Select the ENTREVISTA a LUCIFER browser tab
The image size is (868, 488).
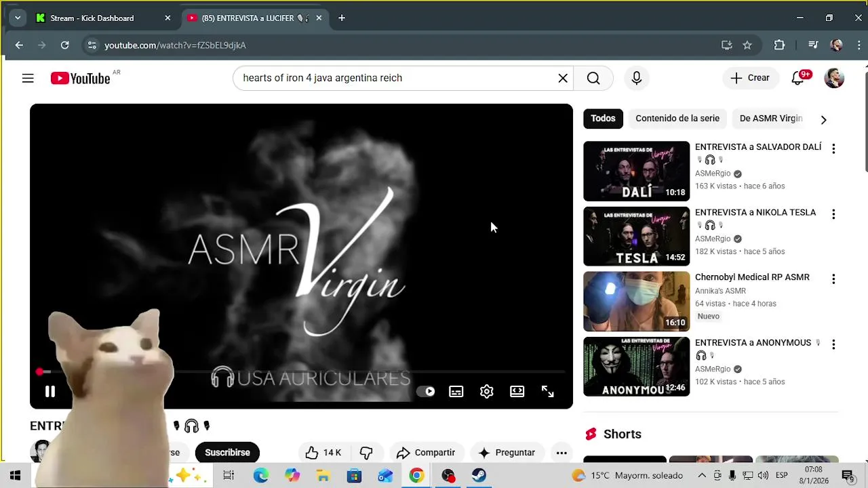[x=254, y=18]
